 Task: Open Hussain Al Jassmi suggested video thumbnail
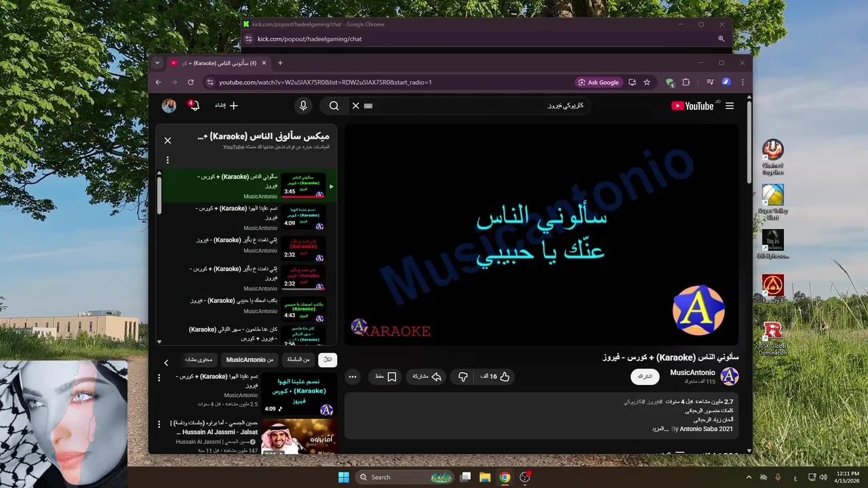pos(299,436)
